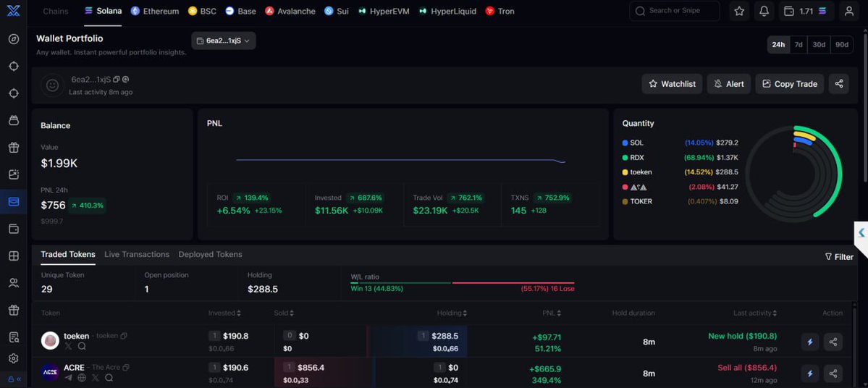The image size is (868, 388).
Task: Switch to Avalanche chain
Action: pyautogui.click(x=290, y=11)
